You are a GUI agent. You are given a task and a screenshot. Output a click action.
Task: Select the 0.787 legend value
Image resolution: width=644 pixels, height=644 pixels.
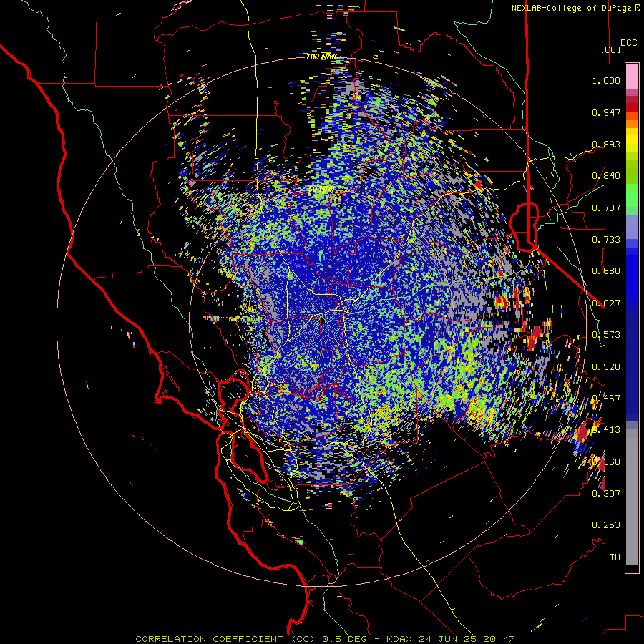[606, 208]
